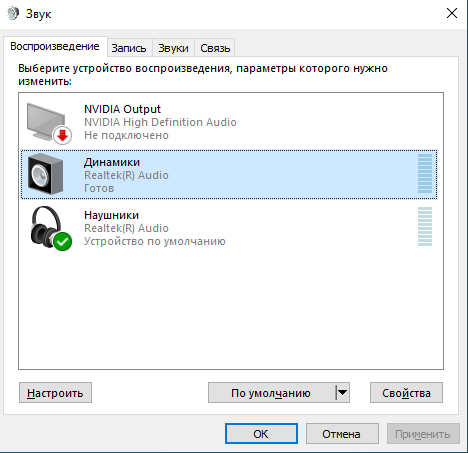Select the Воспроизведение tab
This screenshot has width=468, height=453.
click(x=55, y=46)
